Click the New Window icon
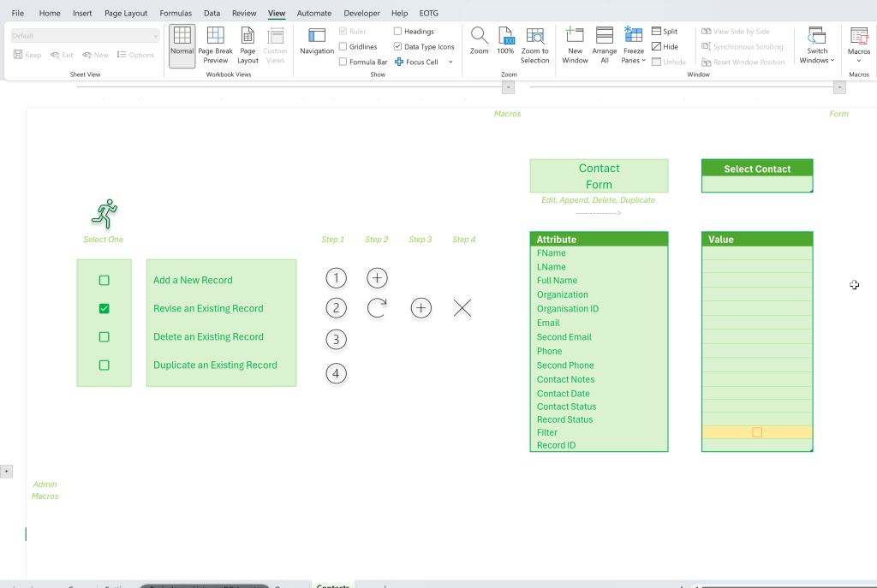The width and height of the screenshot is (877, 588). (x=575, y=36)
